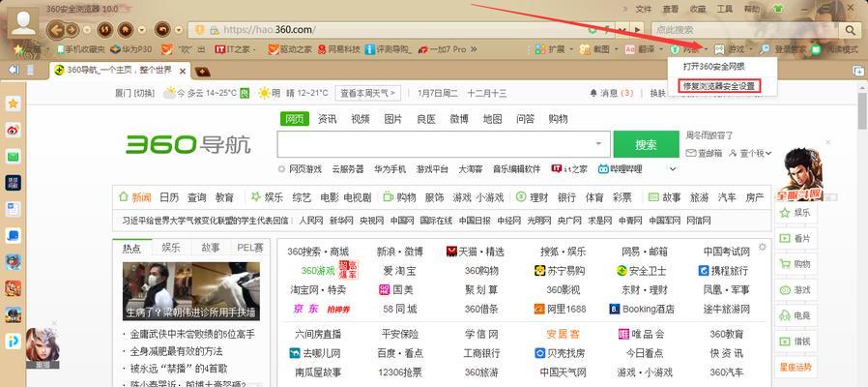Expand hidden bookmarks with the chevron
The height and width of the screenshot is (387, 868).
474,49
